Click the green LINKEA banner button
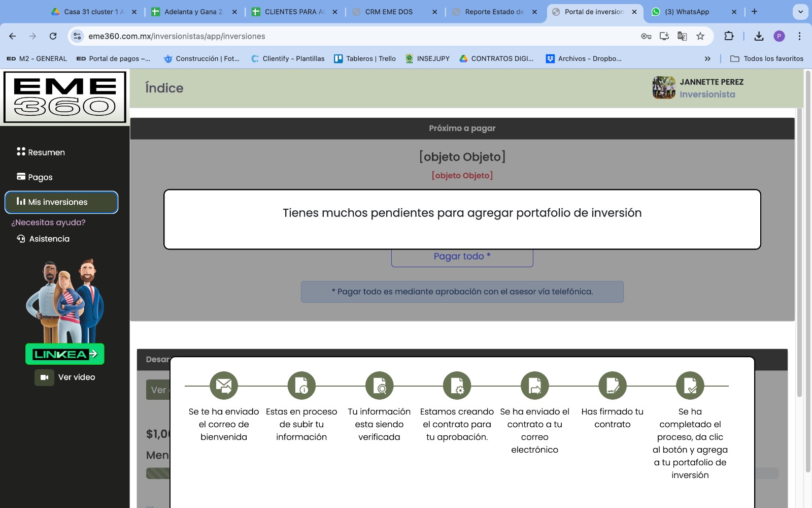 pyautogui.click(x=65, y=354)
